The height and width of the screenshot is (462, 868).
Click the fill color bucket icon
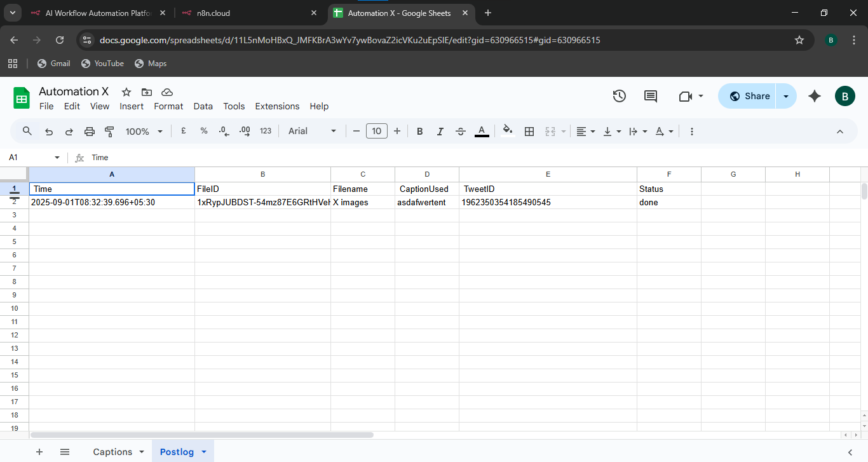[507, 131]
